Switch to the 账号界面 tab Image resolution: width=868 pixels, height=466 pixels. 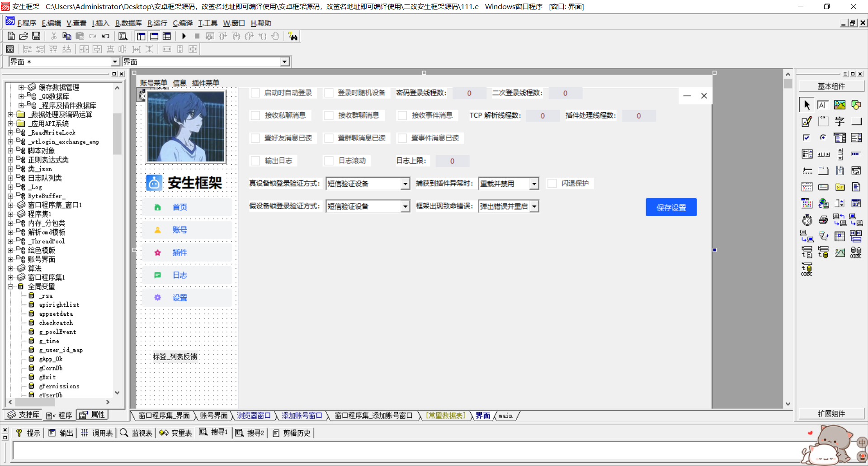pyautogui.click(x=214, y=415)
